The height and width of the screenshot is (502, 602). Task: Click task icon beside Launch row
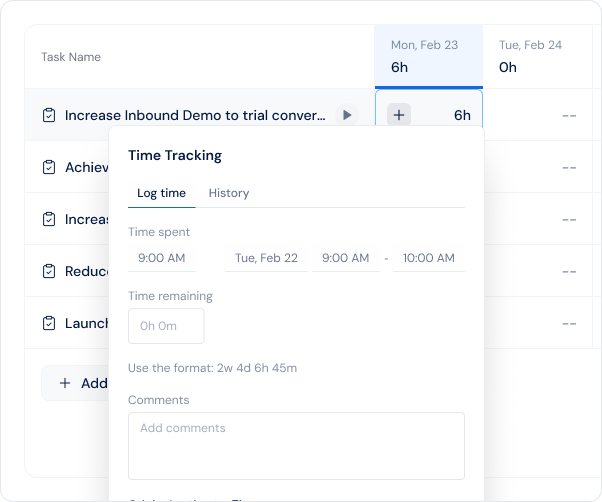point(49,323)
